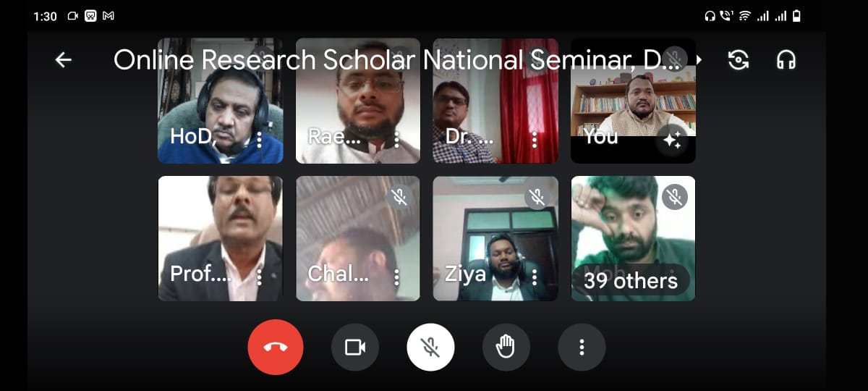This screenshot has width=868, height=391.
Task: Go back with the arrow icon
Action: tap(64, 60)
